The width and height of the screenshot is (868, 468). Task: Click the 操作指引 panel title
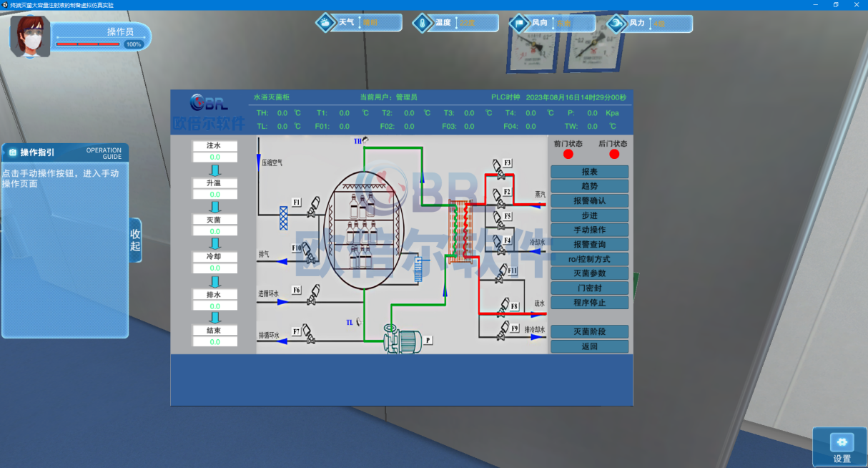click(x=37, y=152)
